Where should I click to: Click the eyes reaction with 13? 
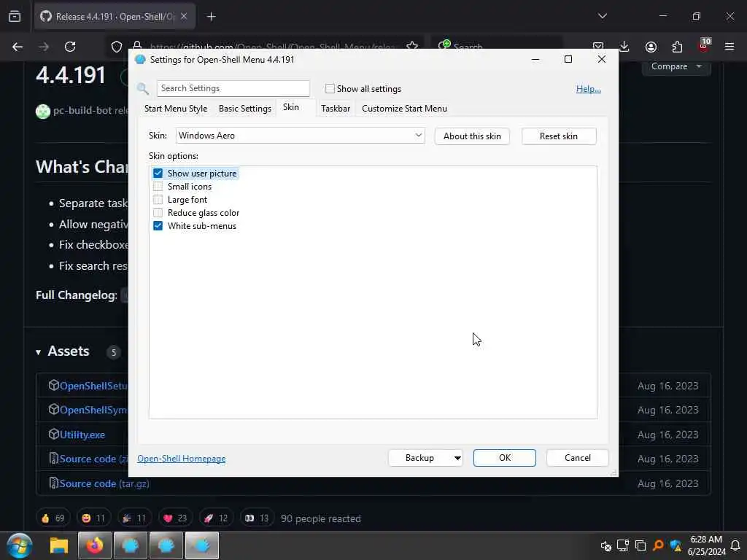pos(257,518)
